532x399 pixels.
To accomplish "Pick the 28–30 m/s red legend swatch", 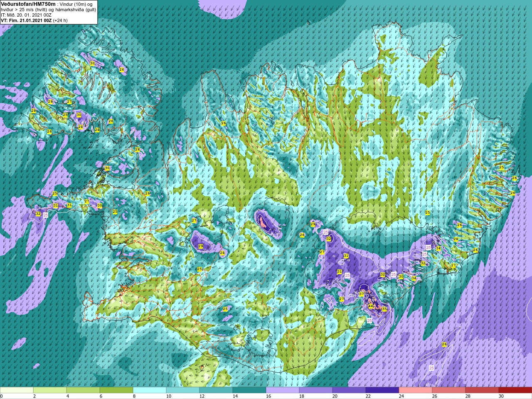I will [482, 390].
